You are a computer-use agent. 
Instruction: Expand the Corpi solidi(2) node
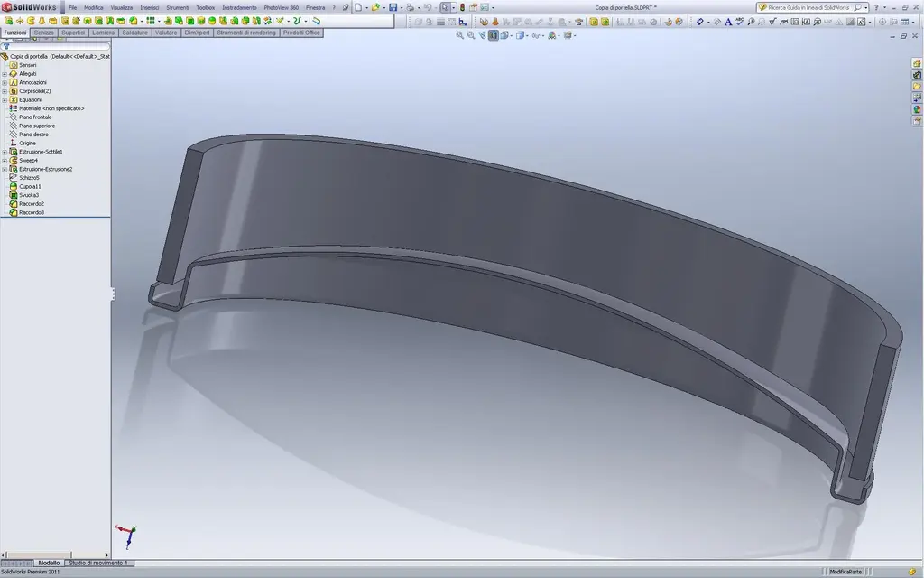5,91
